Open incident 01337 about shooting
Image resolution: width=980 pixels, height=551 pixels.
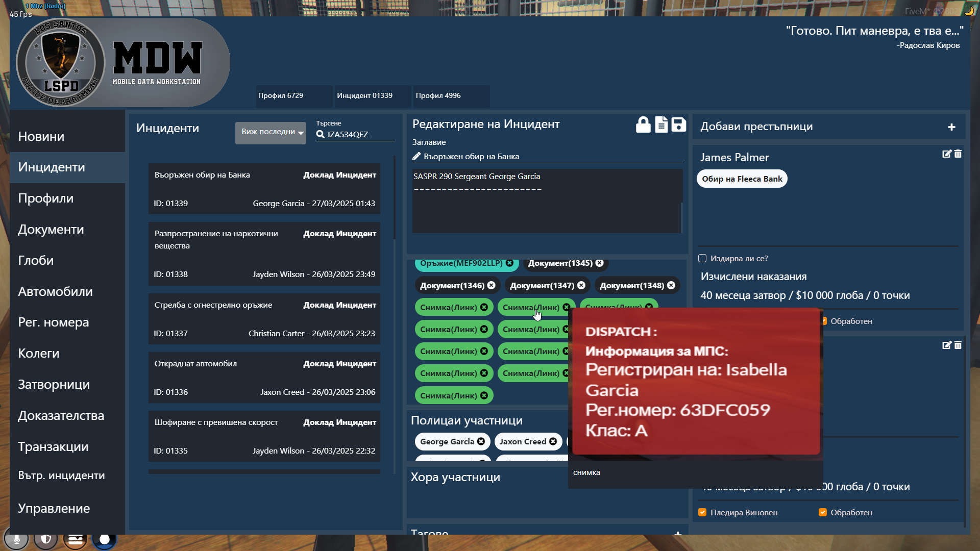pos(264,319)
